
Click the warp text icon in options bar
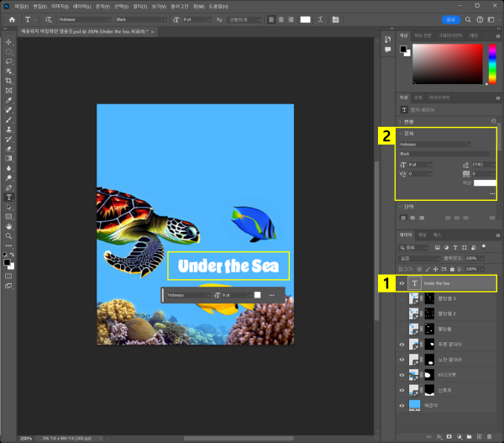[320, 18]
